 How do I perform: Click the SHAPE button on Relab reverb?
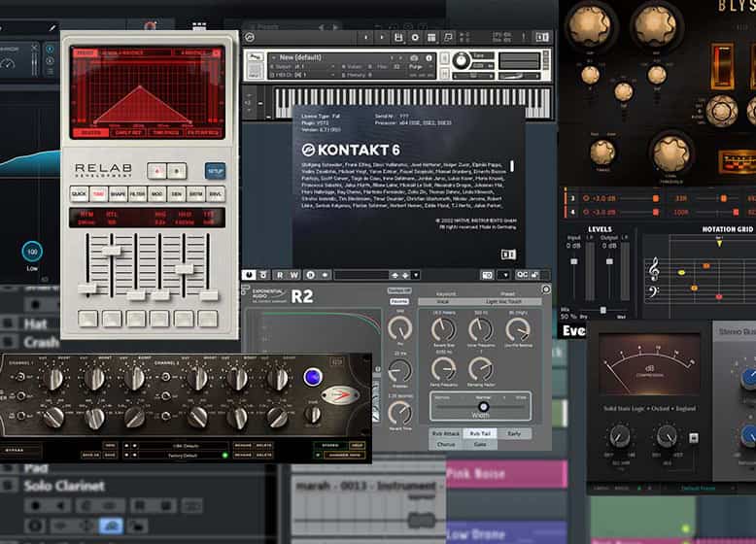tap(119, 194)
